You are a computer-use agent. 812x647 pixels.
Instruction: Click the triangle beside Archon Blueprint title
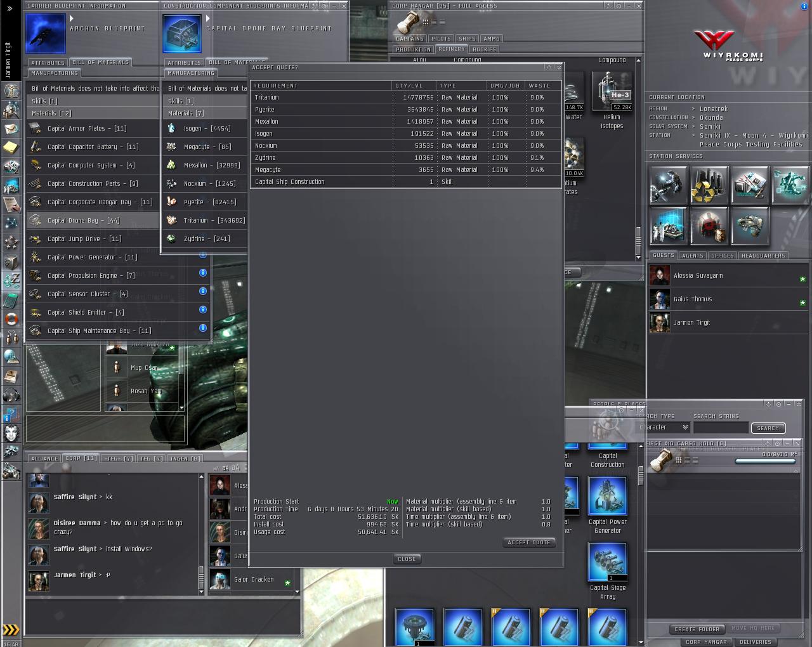(x=72, y=18)
